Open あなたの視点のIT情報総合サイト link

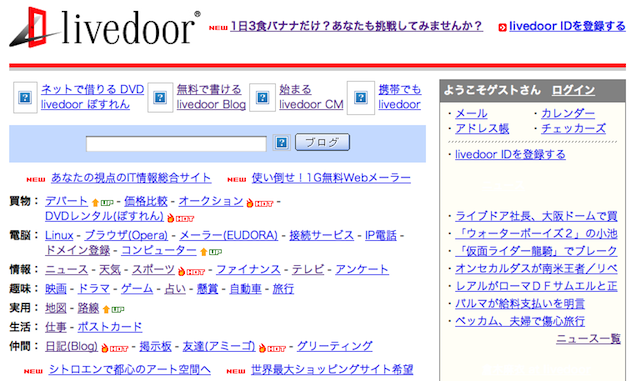tap(131, 178)
